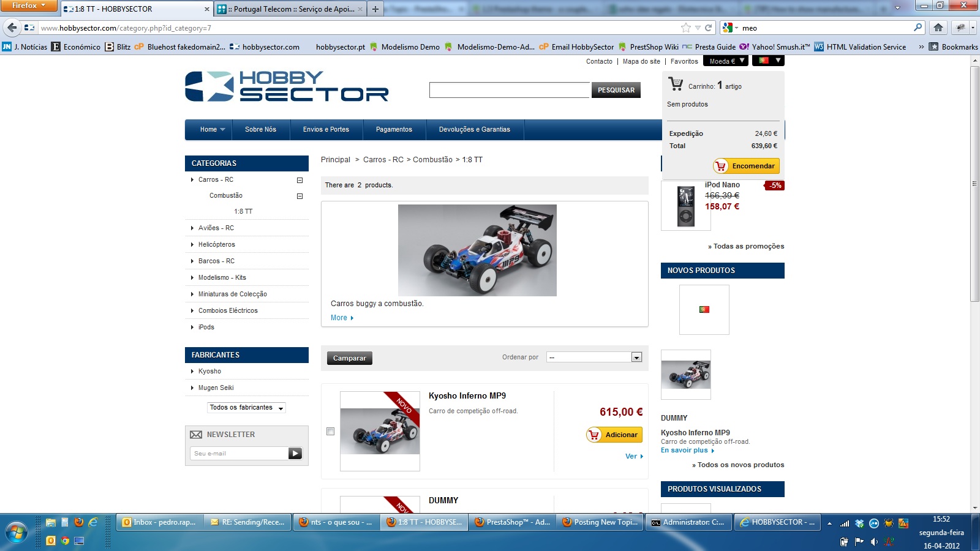
Task: Click the newsletter envelope icon
Action: 196,435
